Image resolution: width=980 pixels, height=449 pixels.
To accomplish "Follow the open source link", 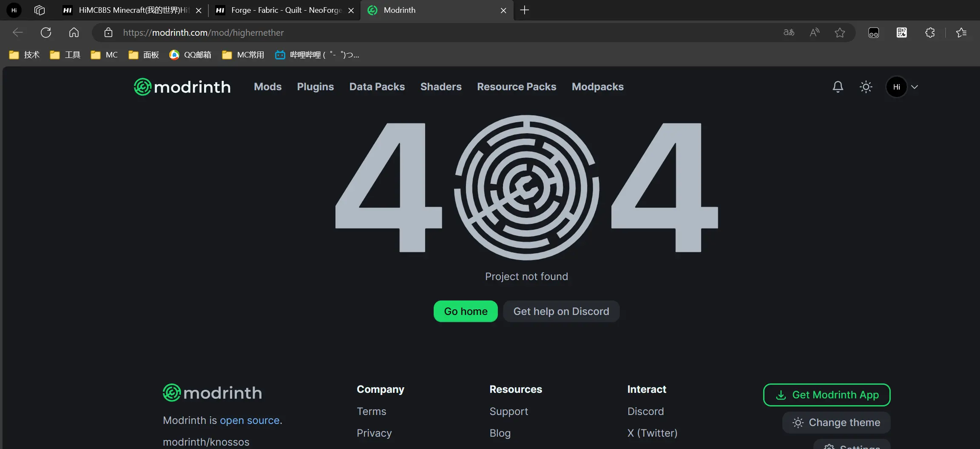I will [x=250, y=420].
